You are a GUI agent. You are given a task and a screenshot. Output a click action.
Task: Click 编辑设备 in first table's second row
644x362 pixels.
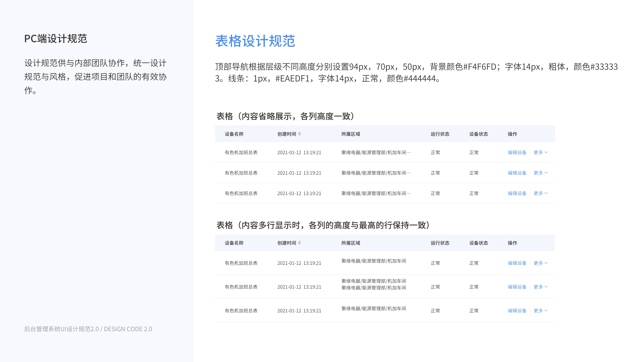[517, 173]
